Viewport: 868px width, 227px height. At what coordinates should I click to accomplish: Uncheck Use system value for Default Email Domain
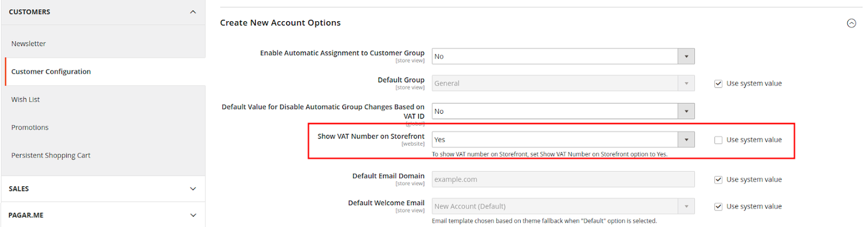[x=718, y=180]
